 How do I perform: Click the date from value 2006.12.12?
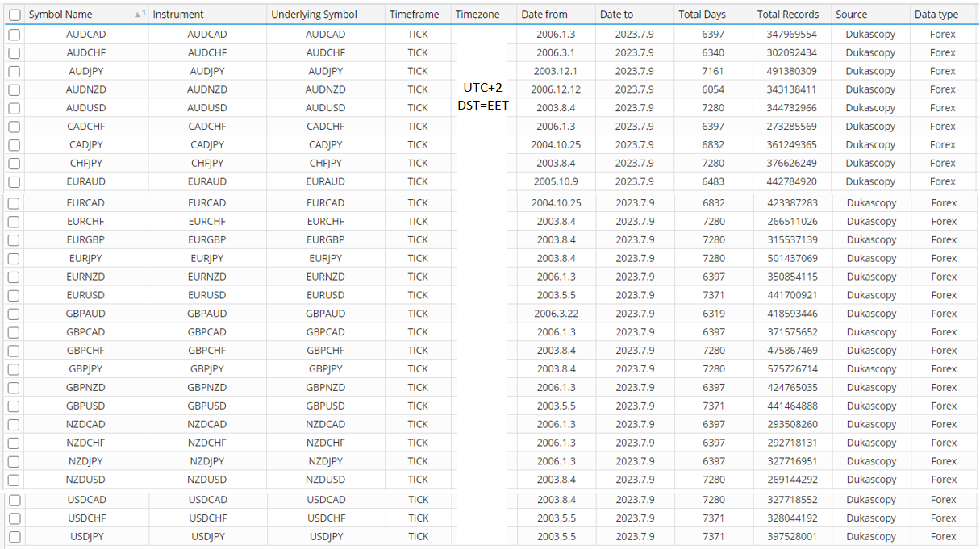pos(556,90)
